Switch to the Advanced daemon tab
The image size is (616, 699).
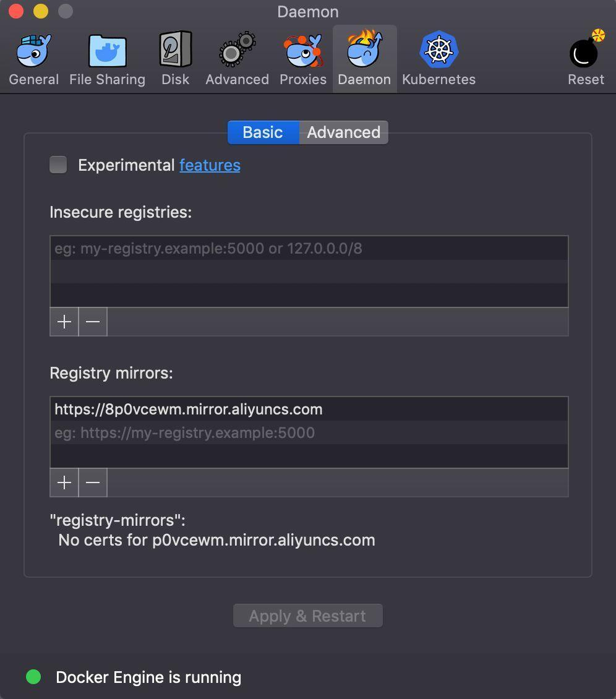[x=344, y=132]
